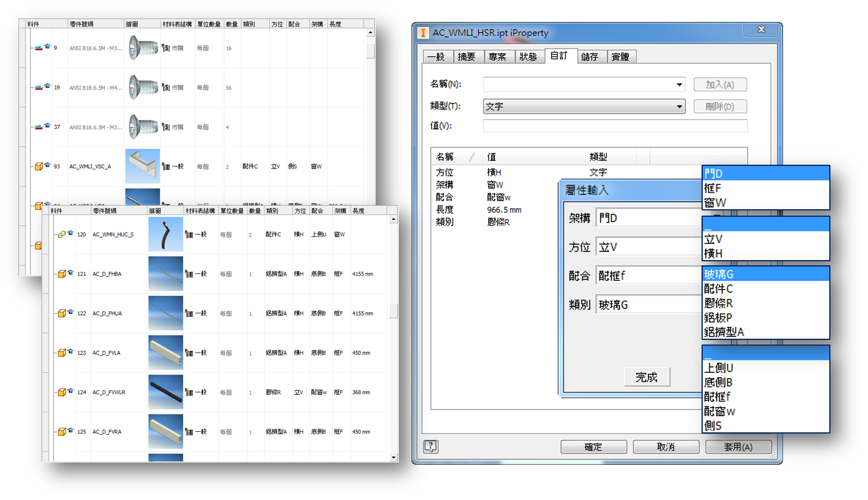The width and height of the screenshot is (868, 500).
Task: Click part icon for row 125 AC_D_FVRA
Action: pos(61,432)
